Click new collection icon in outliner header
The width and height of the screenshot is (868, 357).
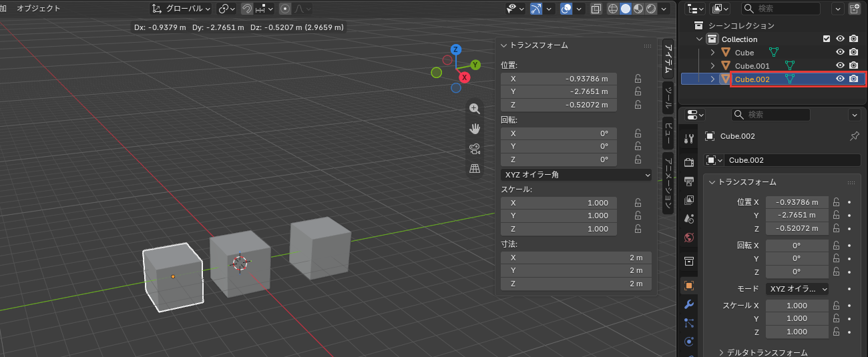pyautogui.click(x=855, y=9)
